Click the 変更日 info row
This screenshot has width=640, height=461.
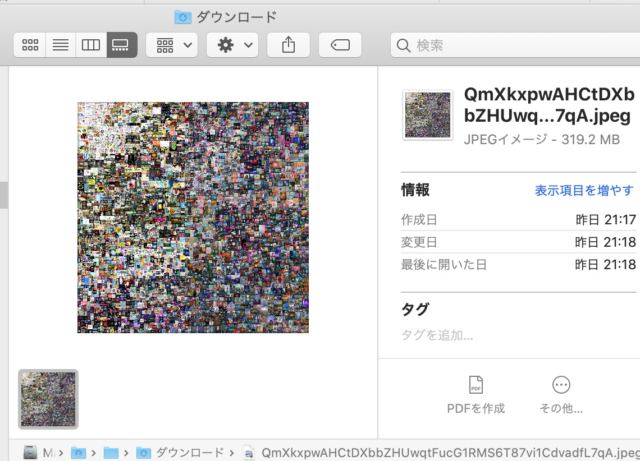coord(518,242)
